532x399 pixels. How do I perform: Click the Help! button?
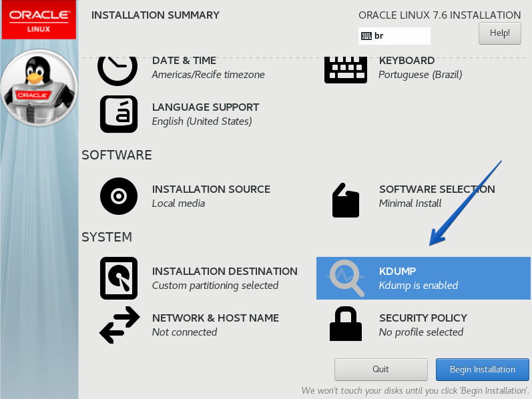pos(499,33)
